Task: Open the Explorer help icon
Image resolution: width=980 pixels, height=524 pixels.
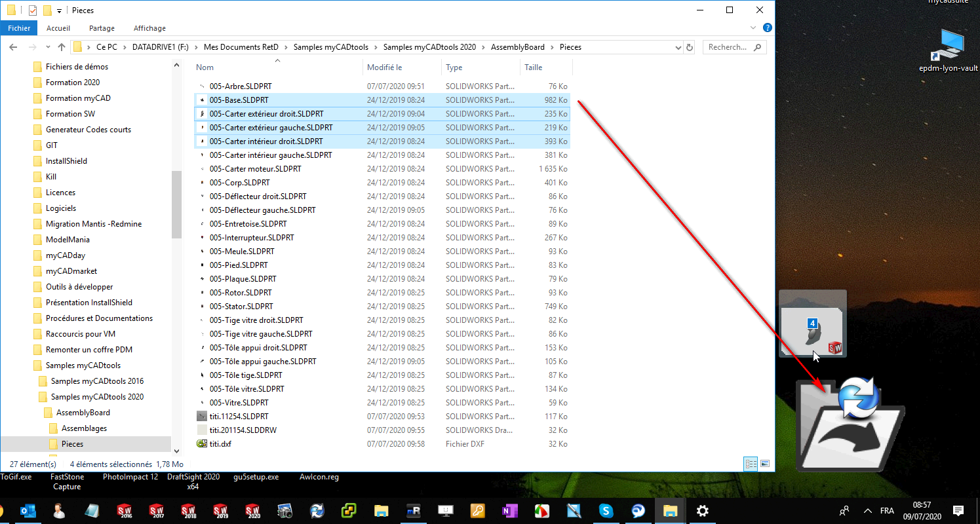Action: coord(767,28)
